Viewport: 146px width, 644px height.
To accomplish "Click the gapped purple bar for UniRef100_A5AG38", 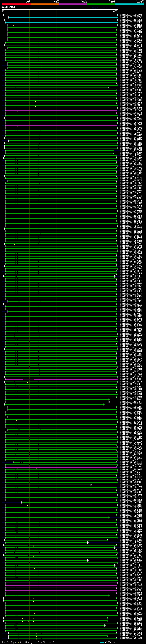I will 62,379.
